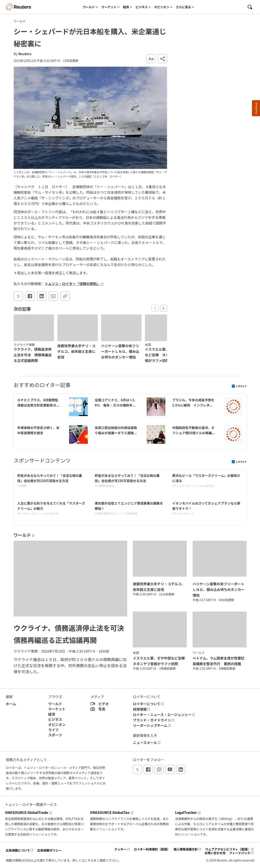The width and height of the screenshot is (260, 868).
Task: Click the LOGLY logo by スポンサードコンテンツ
Action: point(239,462)
